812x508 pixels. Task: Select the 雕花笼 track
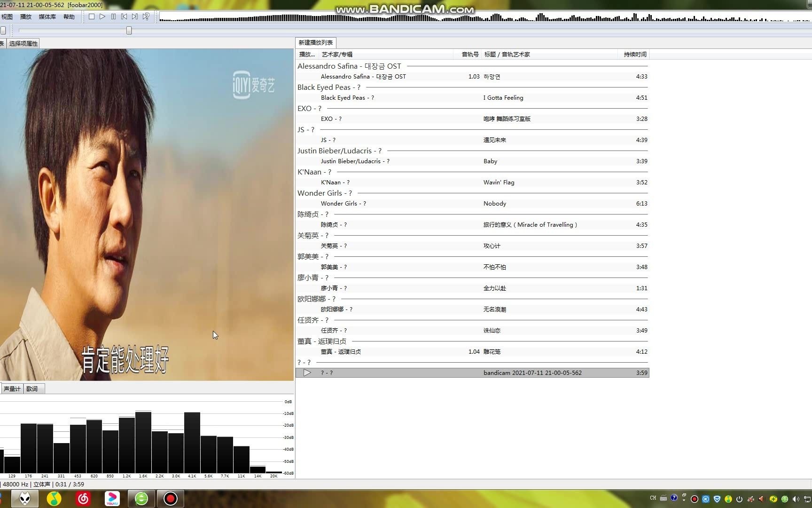coord(472,351)
